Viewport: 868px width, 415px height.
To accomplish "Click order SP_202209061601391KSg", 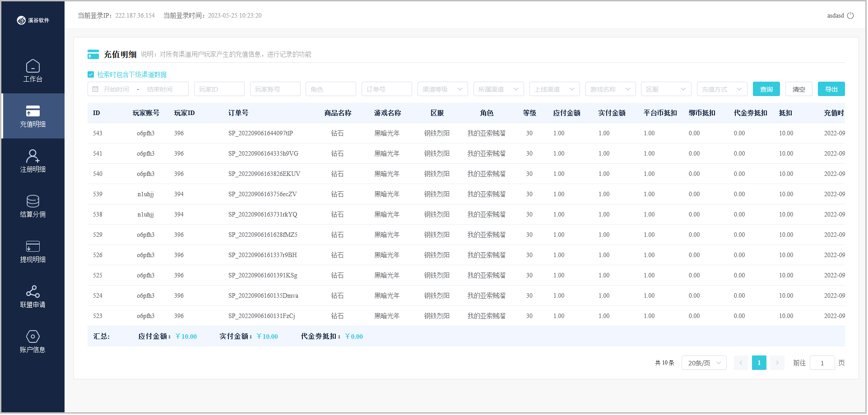I will (263, 276).
